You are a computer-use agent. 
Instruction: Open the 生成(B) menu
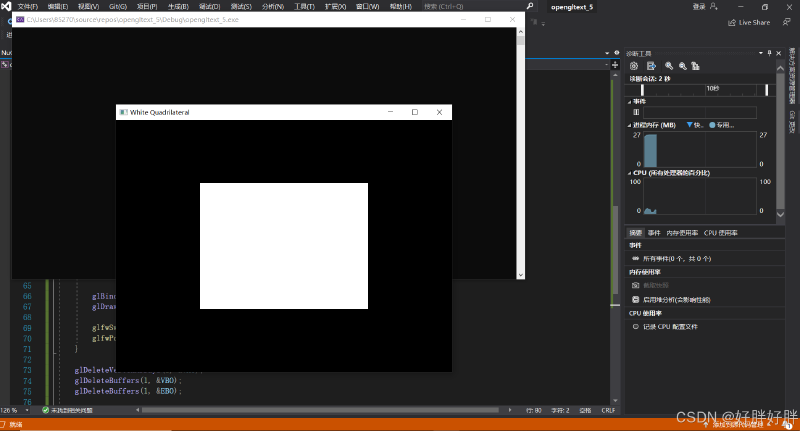[x=178, y=7]
